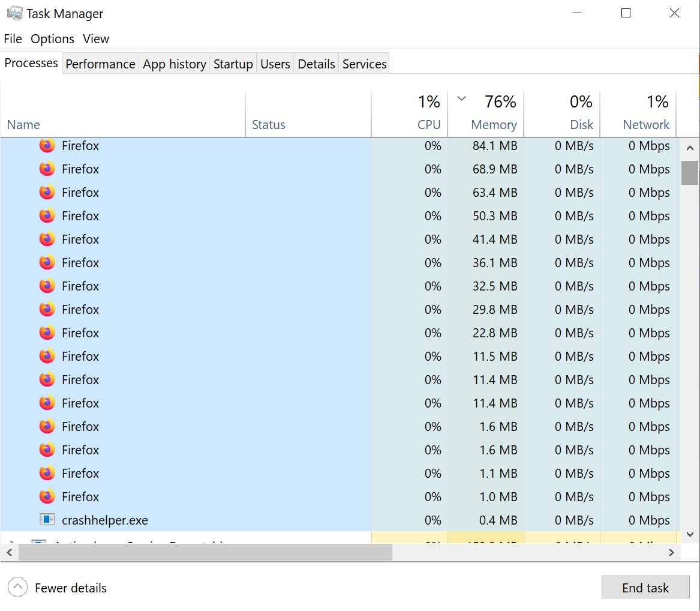Click the Firefox icon for the 1.0 MB process

coord(47,497)
